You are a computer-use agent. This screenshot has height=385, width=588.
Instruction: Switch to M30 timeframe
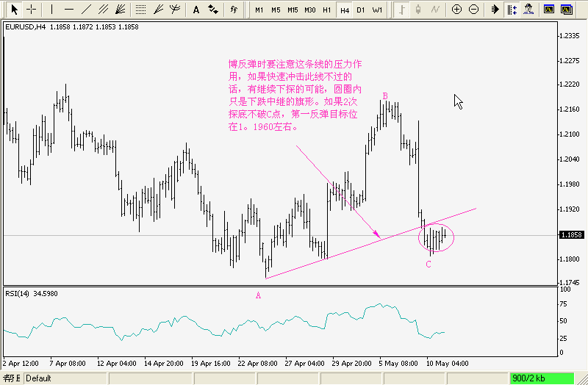310,10
